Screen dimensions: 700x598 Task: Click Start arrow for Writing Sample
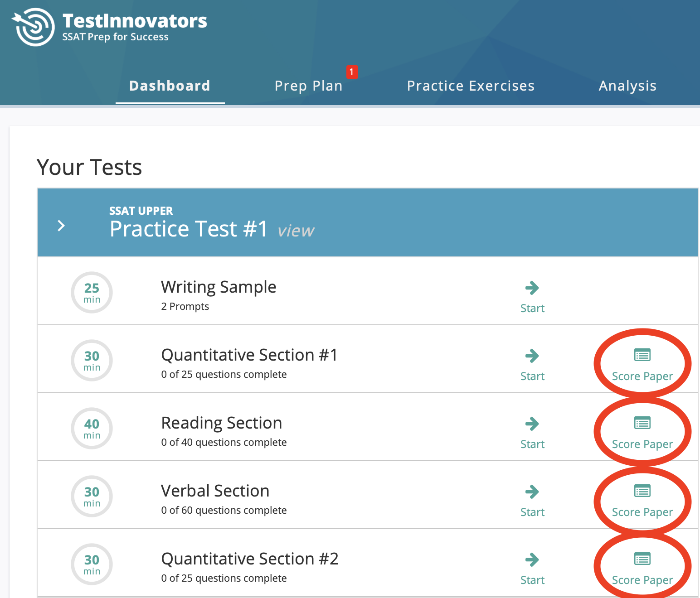click(532, 288)
